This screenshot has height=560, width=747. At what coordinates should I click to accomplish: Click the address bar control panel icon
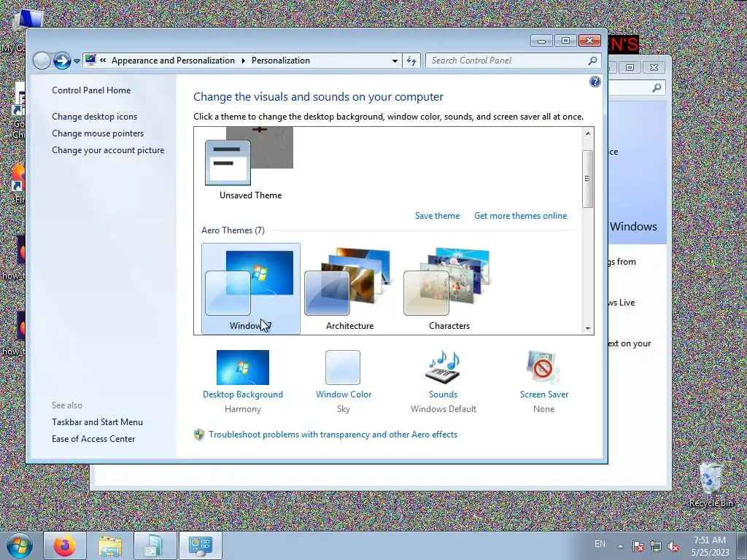coord(90,61)
